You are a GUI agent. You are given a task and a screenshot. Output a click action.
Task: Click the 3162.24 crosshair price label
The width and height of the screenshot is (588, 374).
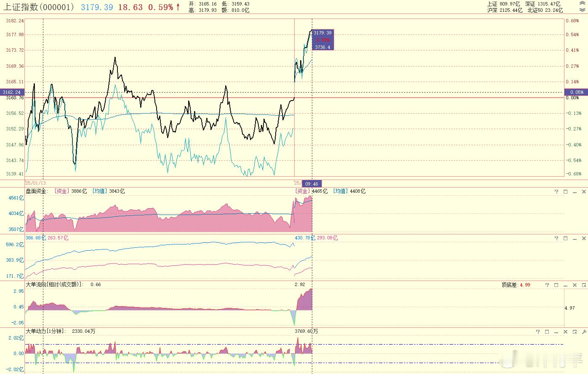(x=12, y=92)
